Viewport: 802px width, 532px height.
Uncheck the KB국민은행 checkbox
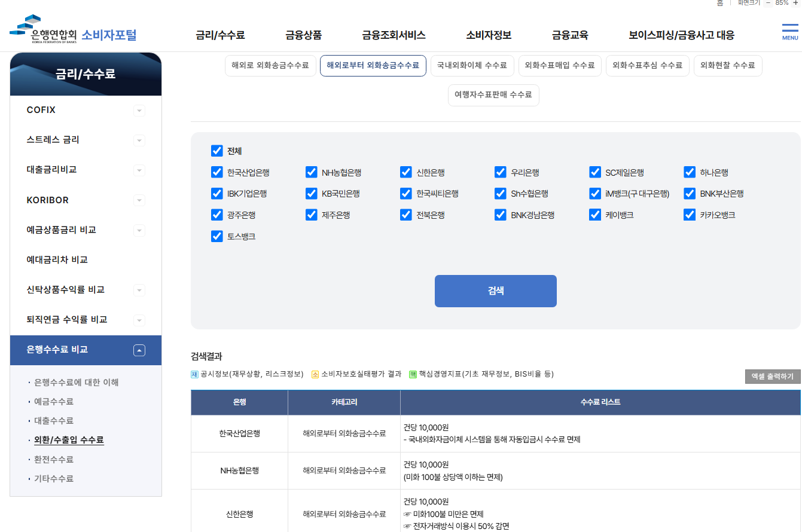311,194
